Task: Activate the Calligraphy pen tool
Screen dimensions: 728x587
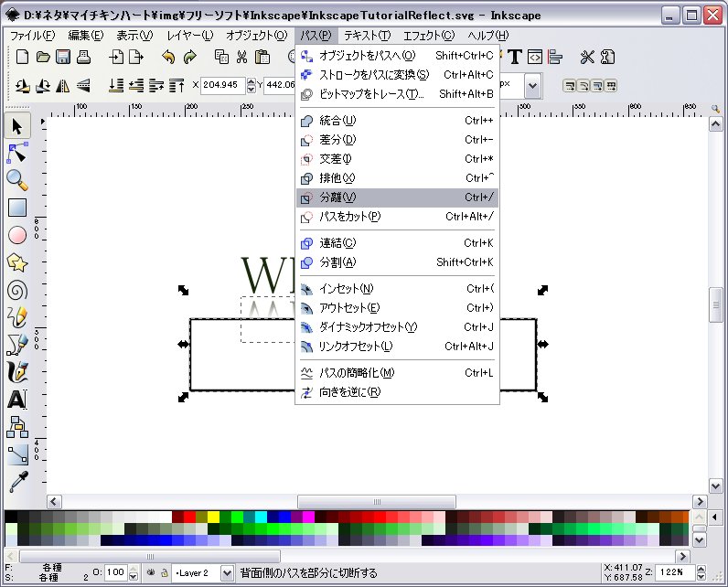Action: coord(17,372)
